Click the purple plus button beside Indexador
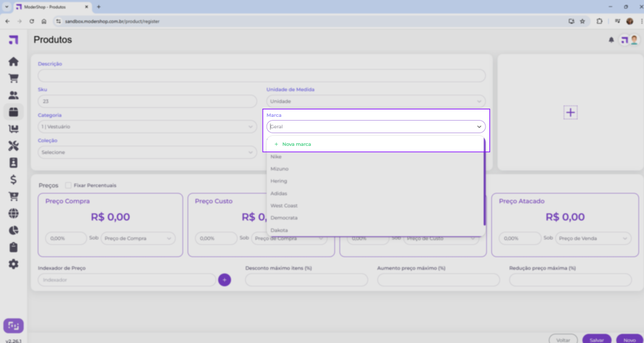Viewport: 644px width, 343px height. click(225, 280)
